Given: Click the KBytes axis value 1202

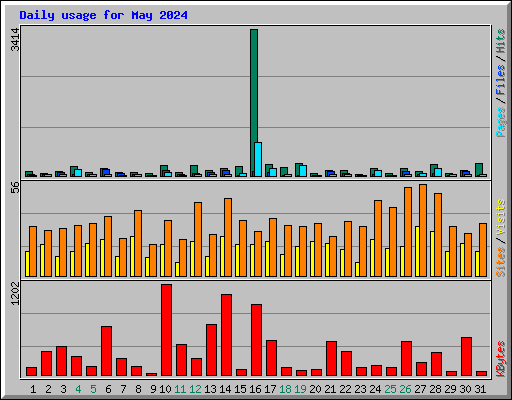Looking at the screenshot, I should [x=15, y=293].
